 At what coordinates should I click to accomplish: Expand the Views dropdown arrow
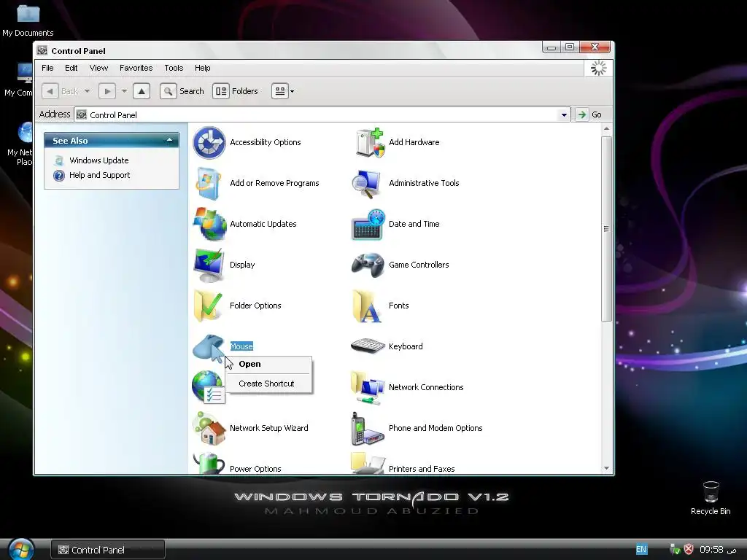pyautogui.click(x=292, y=91)
